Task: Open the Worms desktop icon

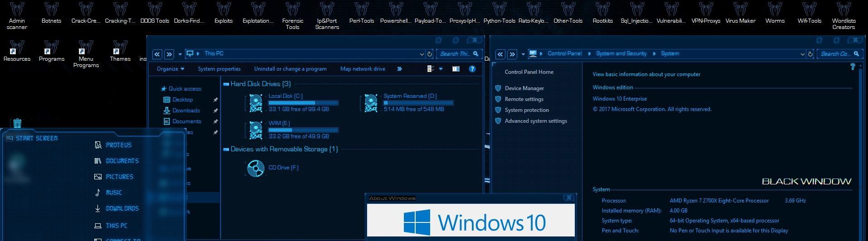Action: pos(775,13)
